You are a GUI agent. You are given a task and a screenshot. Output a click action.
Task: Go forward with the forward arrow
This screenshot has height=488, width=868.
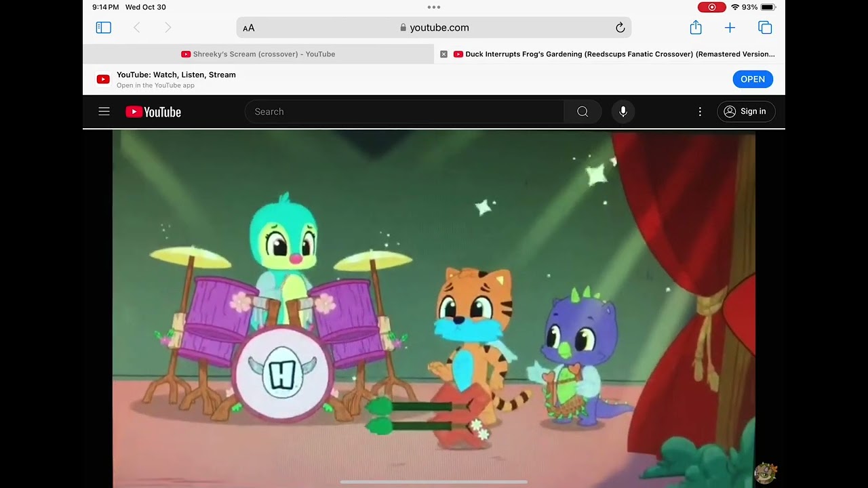pos(168,28)
